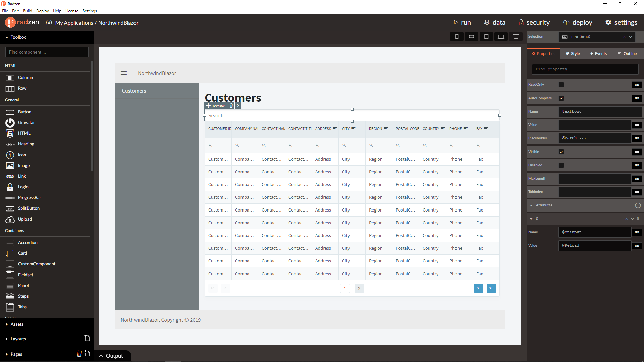Choose the desktop widescreen preview icon
644x362 pixels.
click(x=516, y=37)
